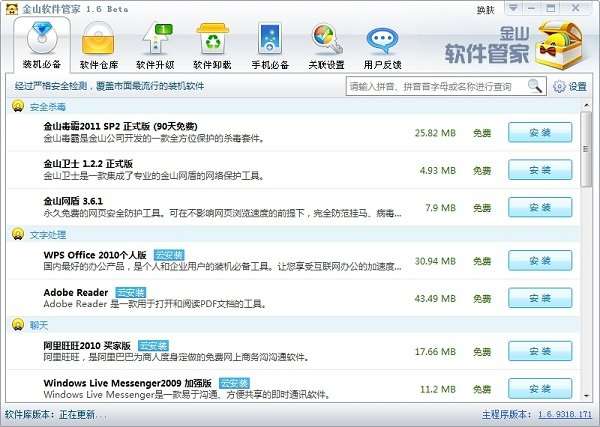This screenshot has height=427, width=600.
Task: Select the 聊天 category heading
Action: click(39, 325)
